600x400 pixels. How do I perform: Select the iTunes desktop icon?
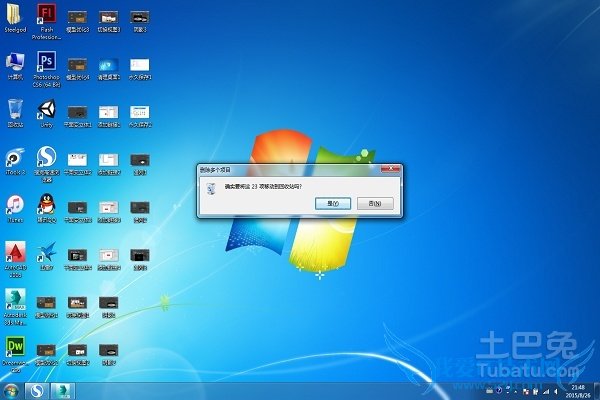tap(15, 204)
